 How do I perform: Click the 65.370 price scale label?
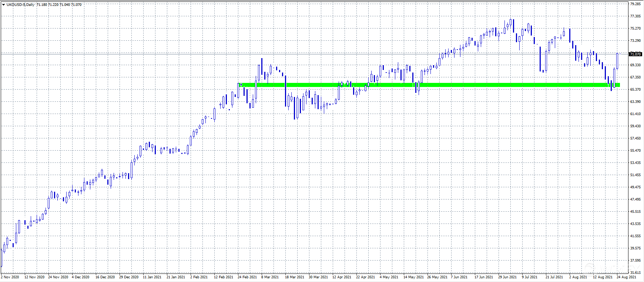pyautogui.click(x=635, y=90)
